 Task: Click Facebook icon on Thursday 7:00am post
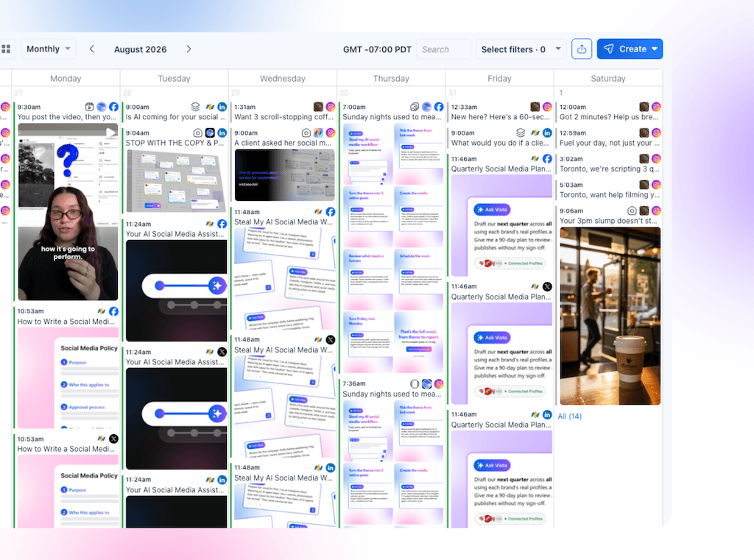[x=439, y=107]
